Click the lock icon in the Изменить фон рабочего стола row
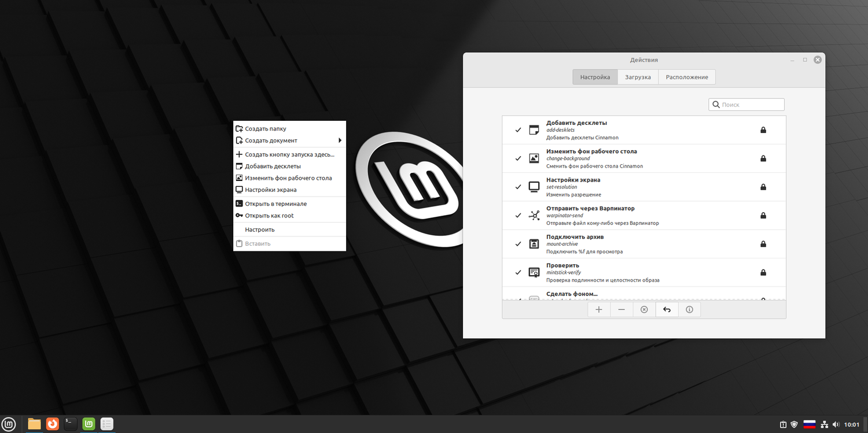868x433 pixels. pyautogui.click(x=763, y=158)
